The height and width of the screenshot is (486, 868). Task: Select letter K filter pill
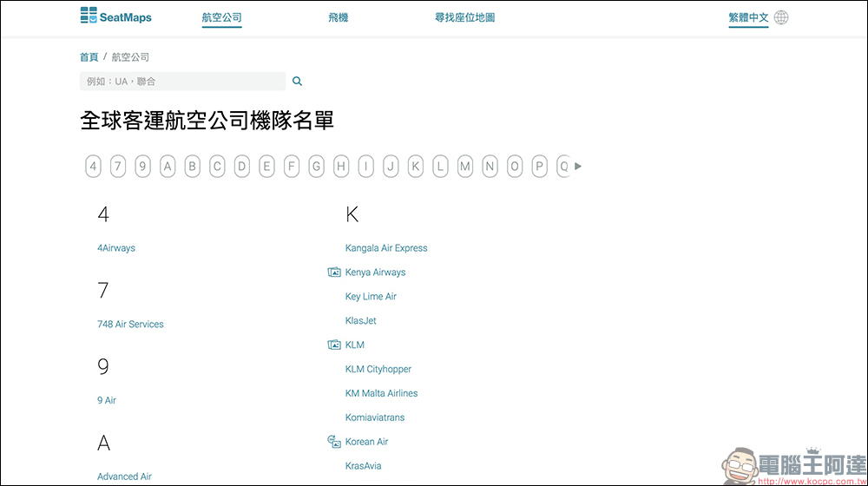416,166
